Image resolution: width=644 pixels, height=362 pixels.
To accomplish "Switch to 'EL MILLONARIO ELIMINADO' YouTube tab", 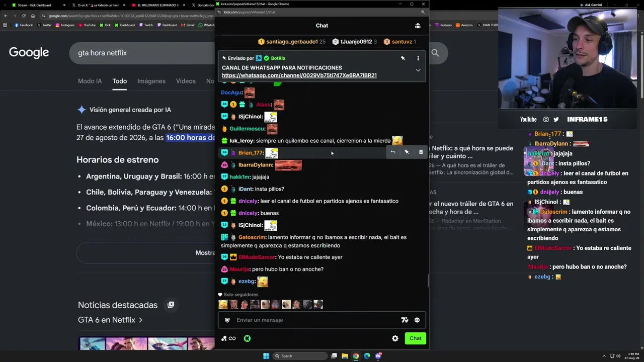I will (x=157, y=5).
